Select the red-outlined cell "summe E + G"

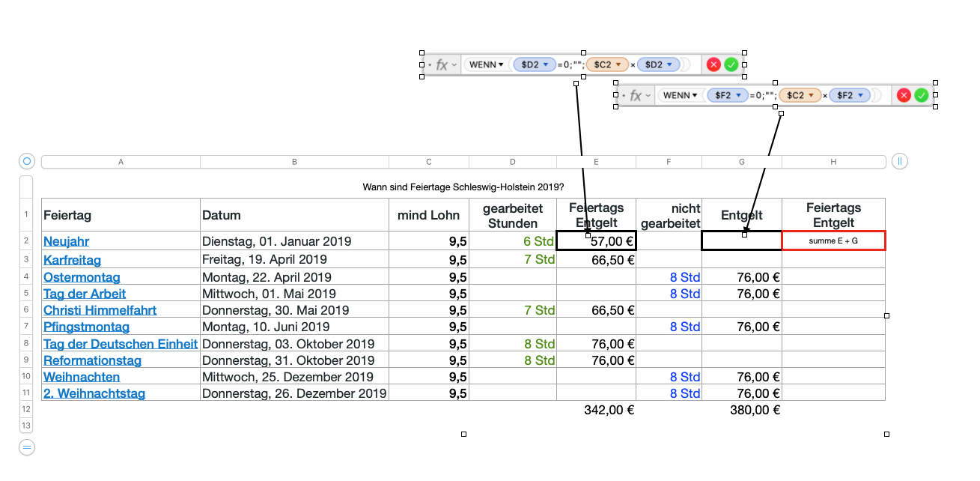(833, 240)
